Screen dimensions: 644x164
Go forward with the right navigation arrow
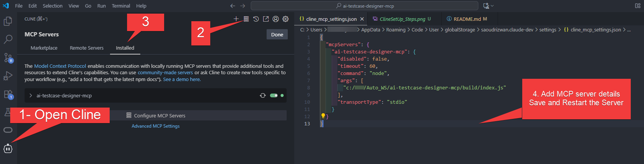(x=242, y=6)
